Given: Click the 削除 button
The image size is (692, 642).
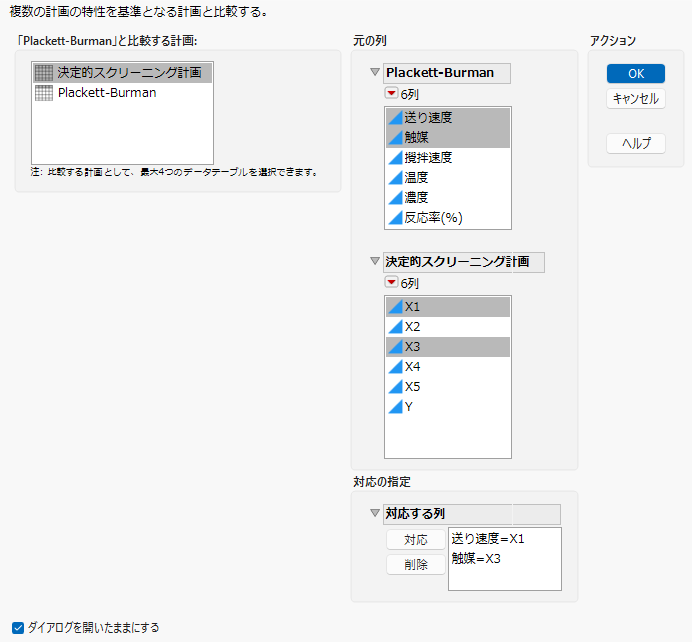Looking at the screenshot, I should pyautogui.click(x=416, y=565).
